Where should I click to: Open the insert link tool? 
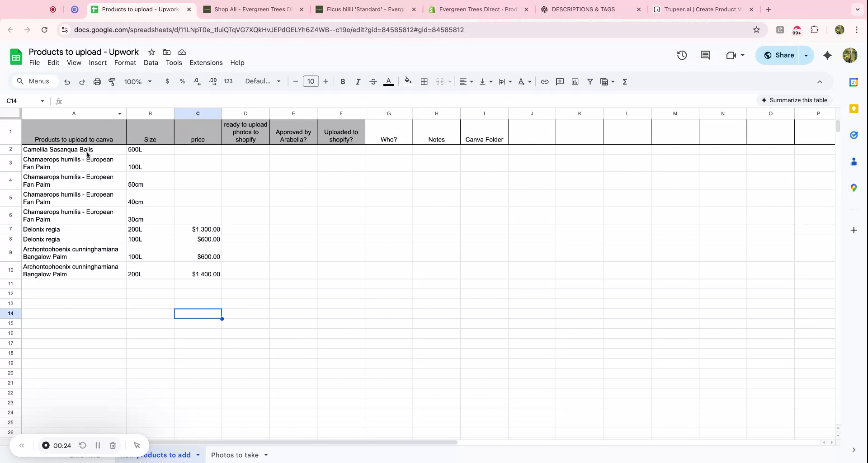coord(545,81)
